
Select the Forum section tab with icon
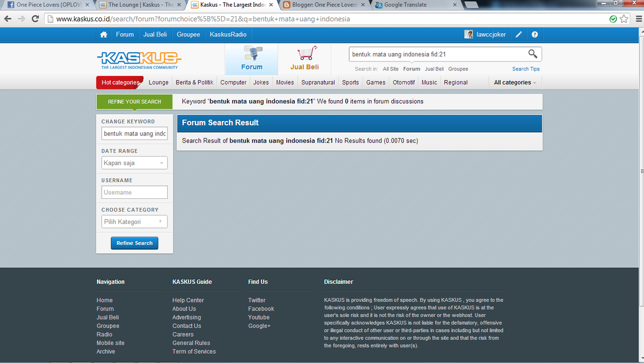point(252,59)
